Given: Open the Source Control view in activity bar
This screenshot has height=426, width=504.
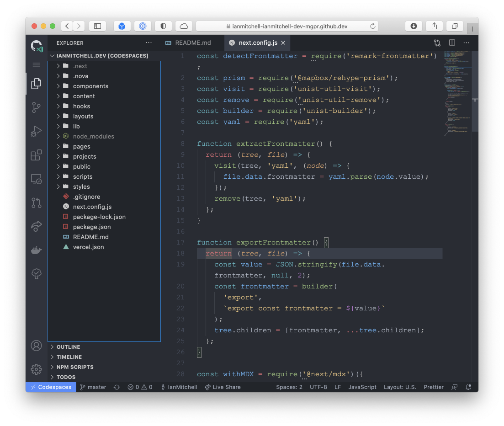Looking at the screenshot, I should pos(36,107).
